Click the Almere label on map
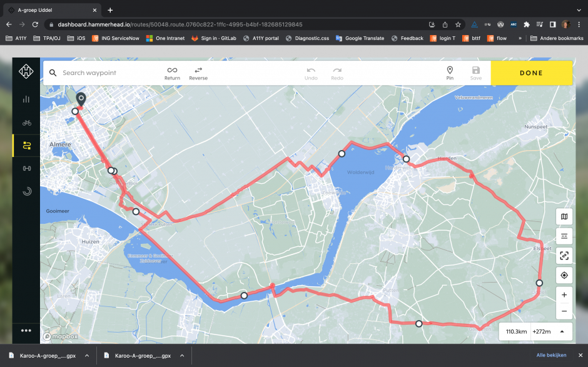This screenshot has width=588, height=367. [x=60, y=144]
